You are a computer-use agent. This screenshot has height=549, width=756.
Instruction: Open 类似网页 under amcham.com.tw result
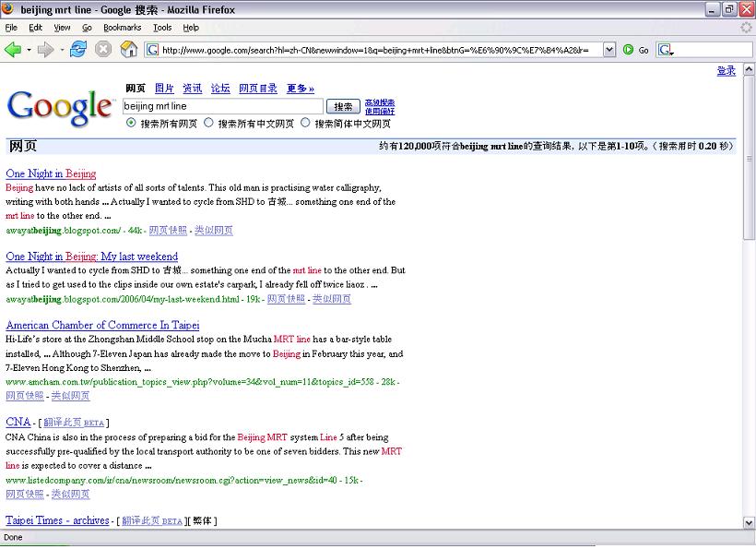coord(70,396)
